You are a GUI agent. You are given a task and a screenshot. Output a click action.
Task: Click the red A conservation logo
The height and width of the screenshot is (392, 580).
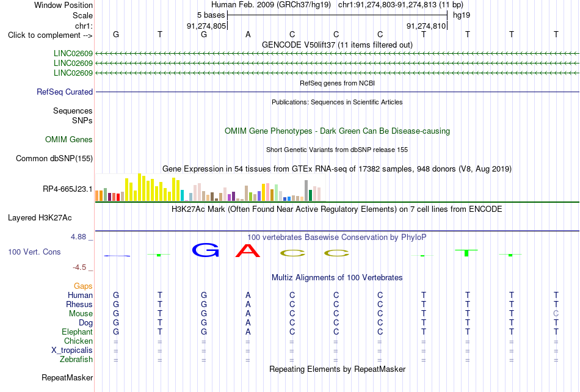tap(248, 250)
